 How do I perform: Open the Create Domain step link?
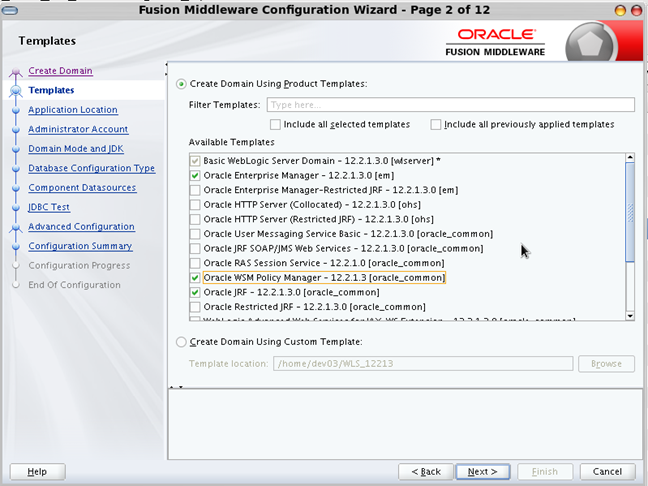[60, 71]
